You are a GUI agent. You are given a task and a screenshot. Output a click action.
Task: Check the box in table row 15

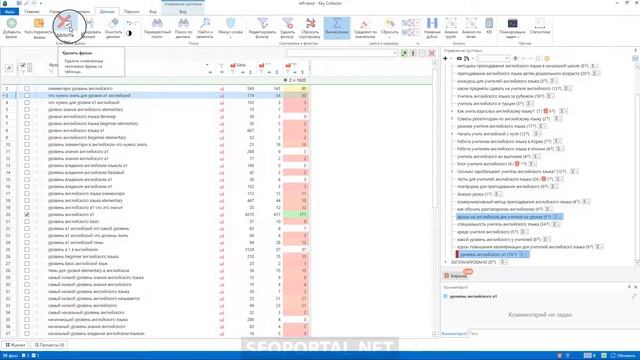click(x=27, y=179)
